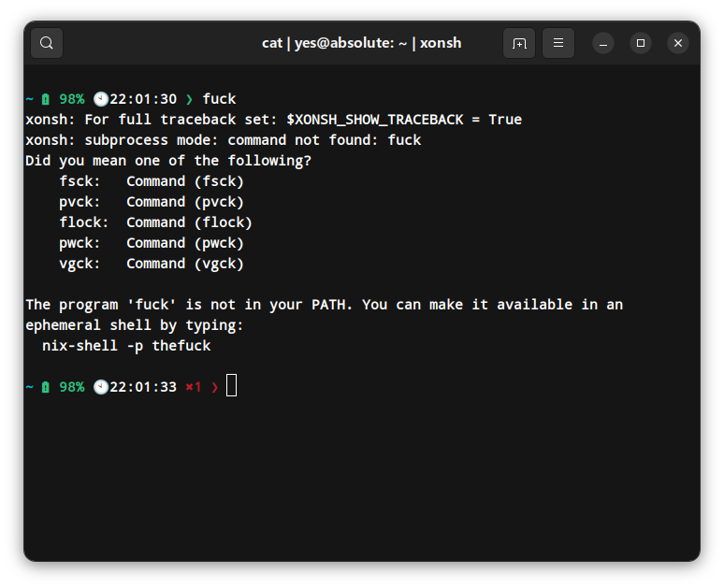Click the clock icon beside 22:01:33
The width and height of the screenshot is (724, 588).
100,387
